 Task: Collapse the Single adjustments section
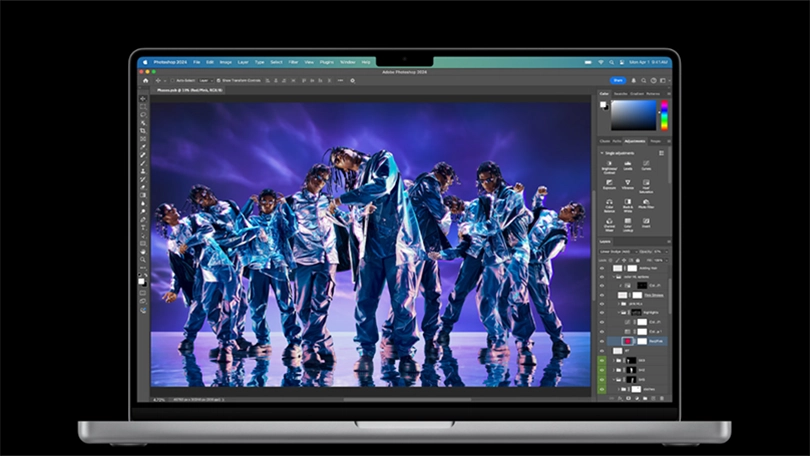pos(602,152)
